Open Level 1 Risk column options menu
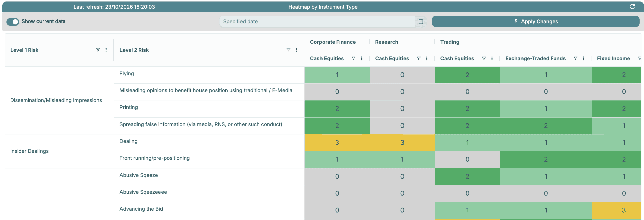 [106, 50]
